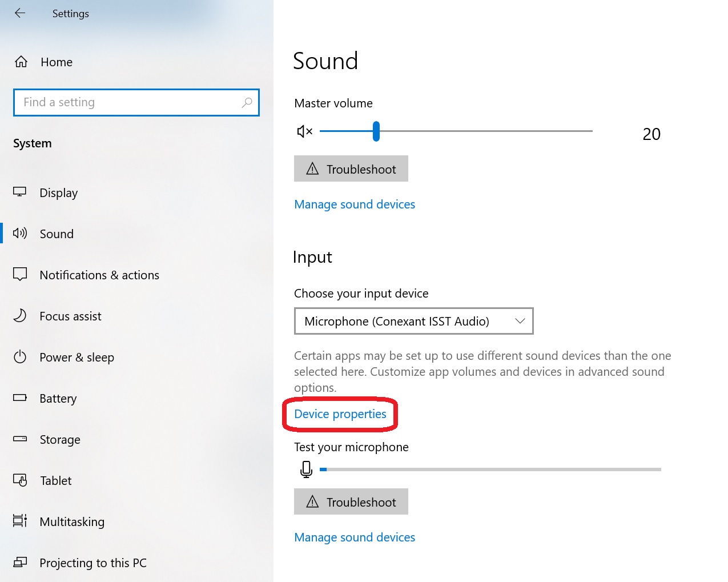728x582 pixels.
Task: Expand the Microphone (Conexant ISST Audio) selector
Action: 413,321
